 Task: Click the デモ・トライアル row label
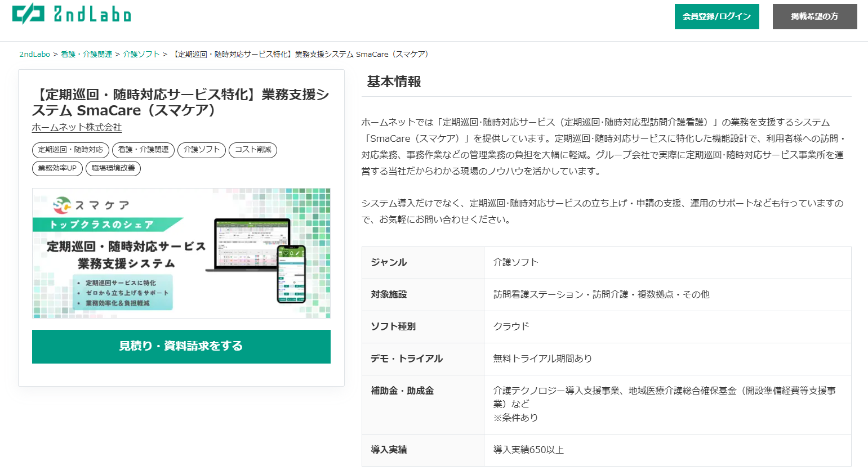[x=407, y=359]
